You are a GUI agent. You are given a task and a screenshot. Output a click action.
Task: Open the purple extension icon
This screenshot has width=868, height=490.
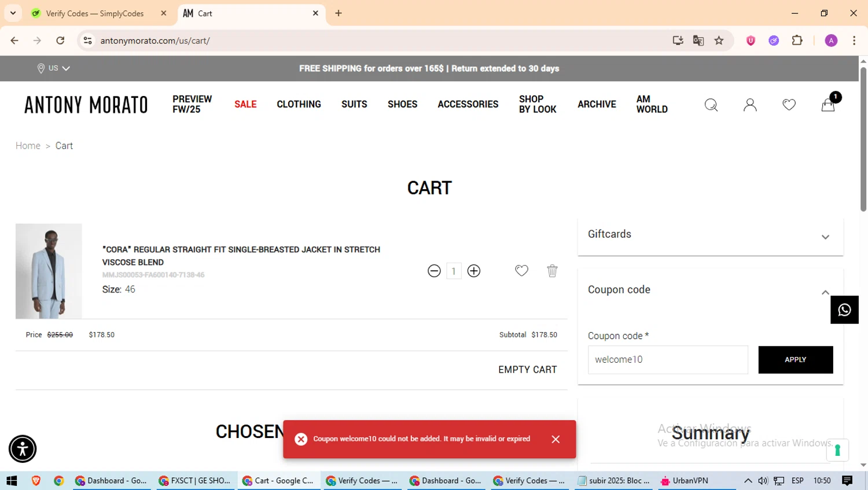coord(774,40)
